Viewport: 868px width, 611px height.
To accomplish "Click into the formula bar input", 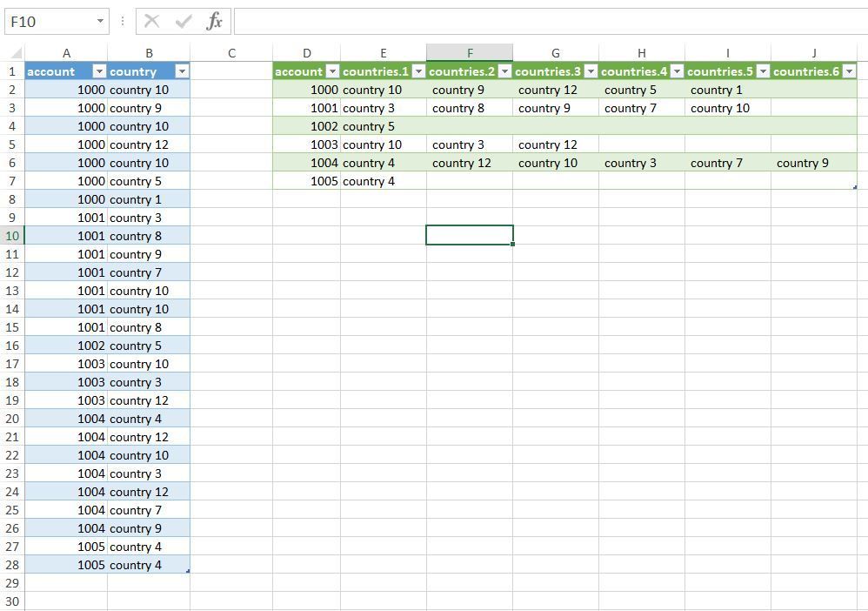I will [551, 22].
